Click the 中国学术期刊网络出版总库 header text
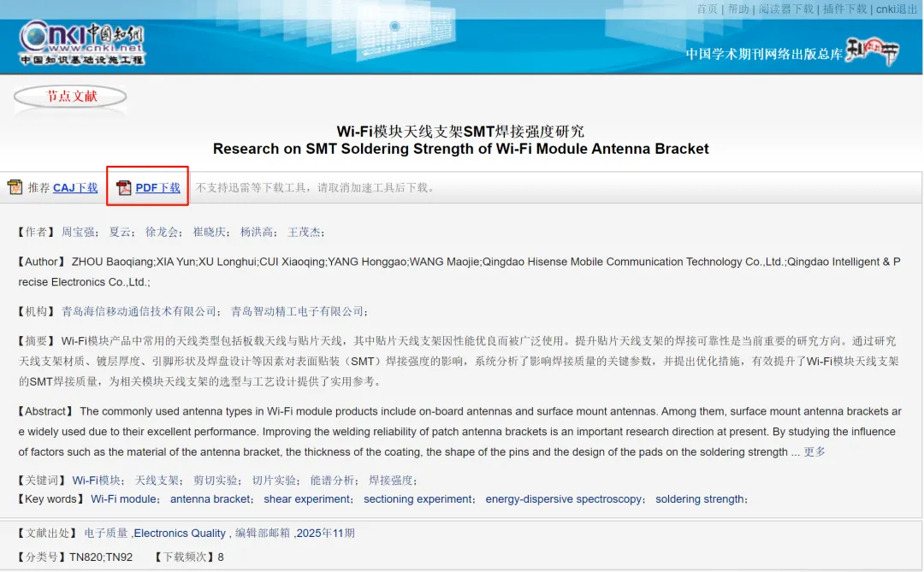This screenshot has height=572, width=924. (764, 54)
